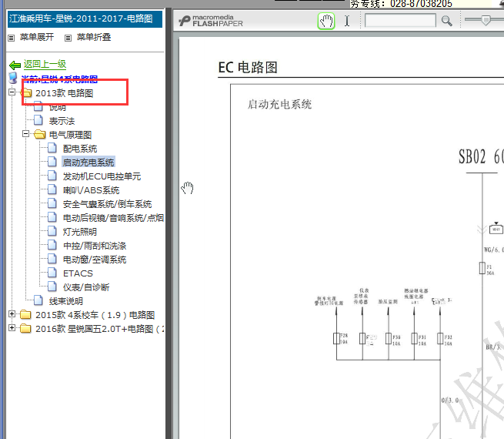Click the page icon beside 线束说明
504x439 pixels.
38,300
